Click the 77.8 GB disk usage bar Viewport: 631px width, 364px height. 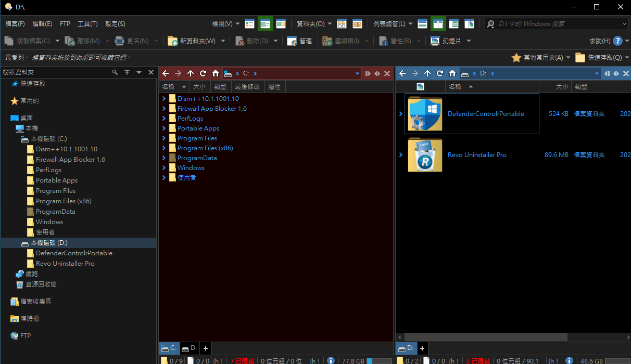(x=380, y=360)
